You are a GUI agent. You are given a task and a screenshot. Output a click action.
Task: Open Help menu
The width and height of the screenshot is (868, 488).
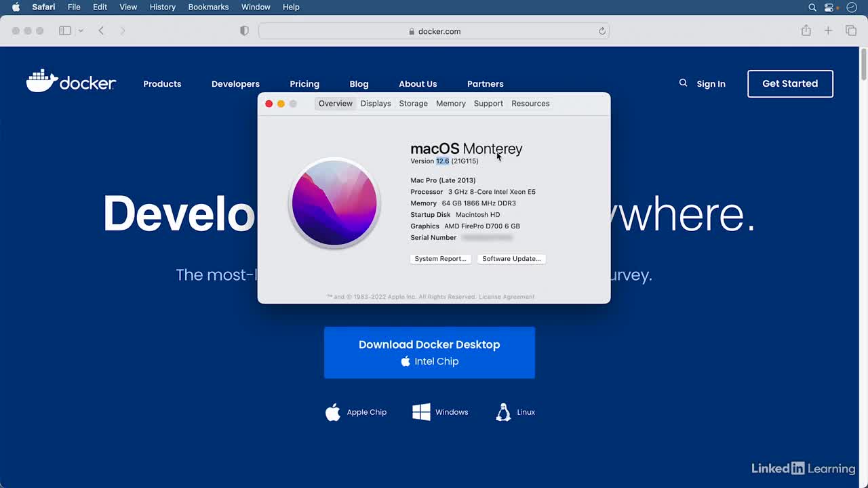tap(291, 7)
